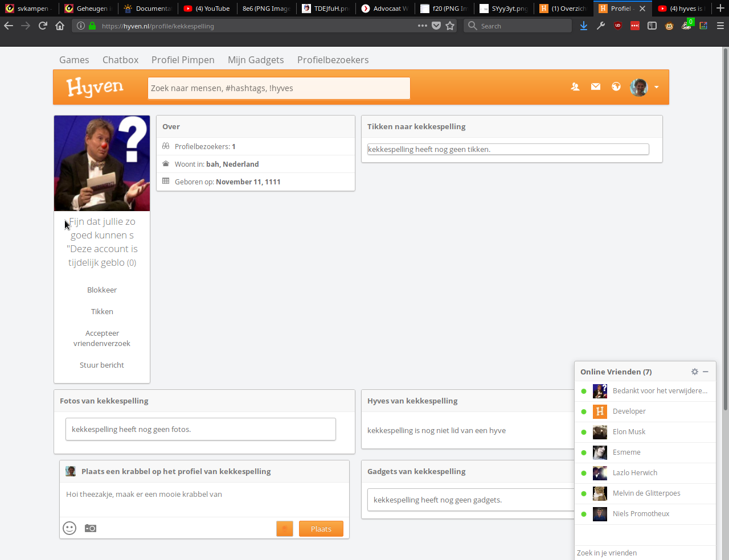The image size is (729, 560).
Task: Click the orange color button beside Plaats
Action: tap(285, 529)
